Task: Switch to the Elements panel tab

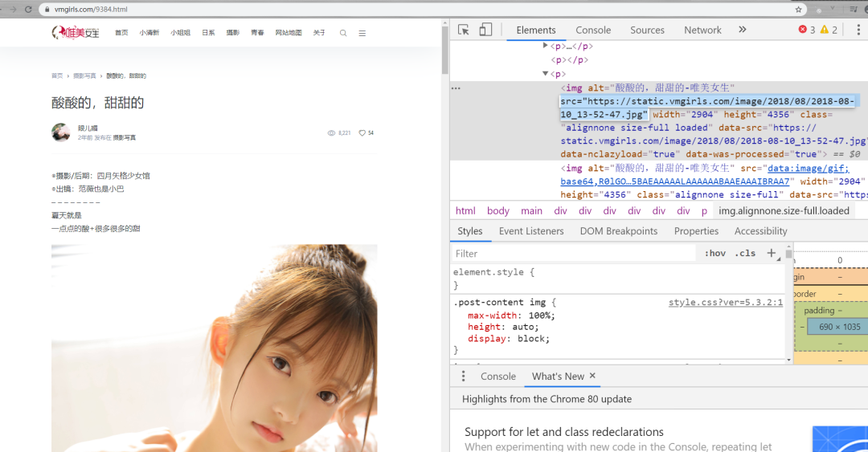Action: coord(536,31)
